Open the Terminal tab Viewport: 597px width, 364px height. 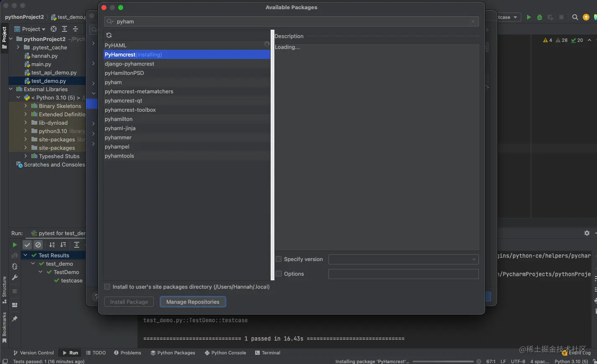click(x=268, y=353)
